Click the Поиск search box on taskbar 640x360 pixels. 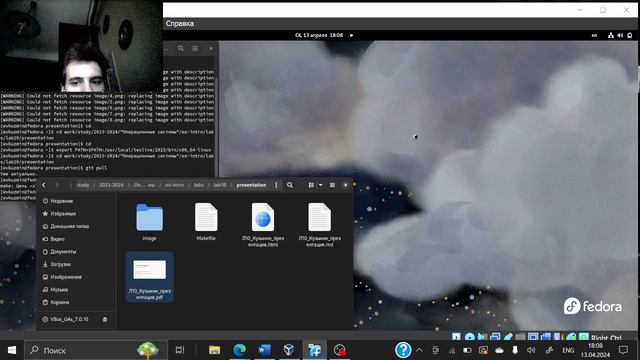(x=96, y=350)
